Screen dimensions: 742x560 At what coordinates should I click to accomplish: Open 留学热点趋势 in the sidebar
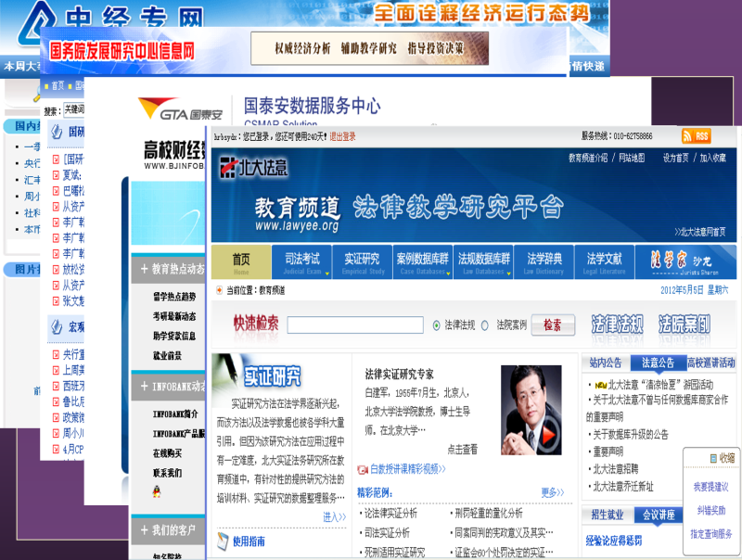click(174, 297)
